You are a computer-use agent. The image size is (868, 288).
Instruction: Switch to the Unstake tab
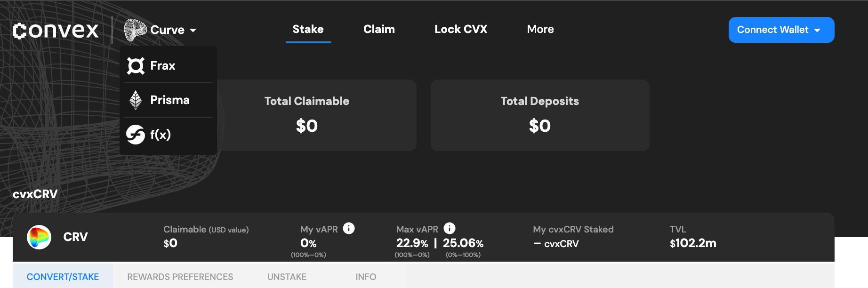(x=287, y=277)
